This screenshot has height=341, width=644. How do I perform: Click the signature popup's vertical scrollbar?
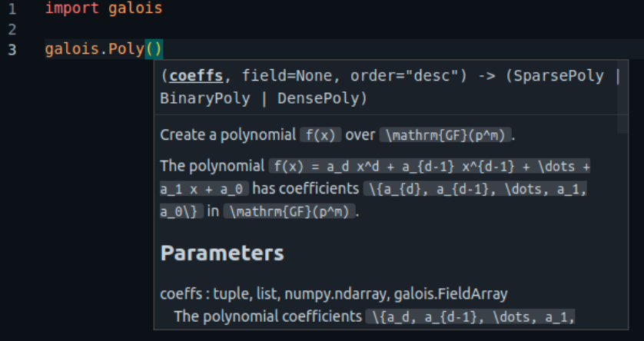pos(622,97)
